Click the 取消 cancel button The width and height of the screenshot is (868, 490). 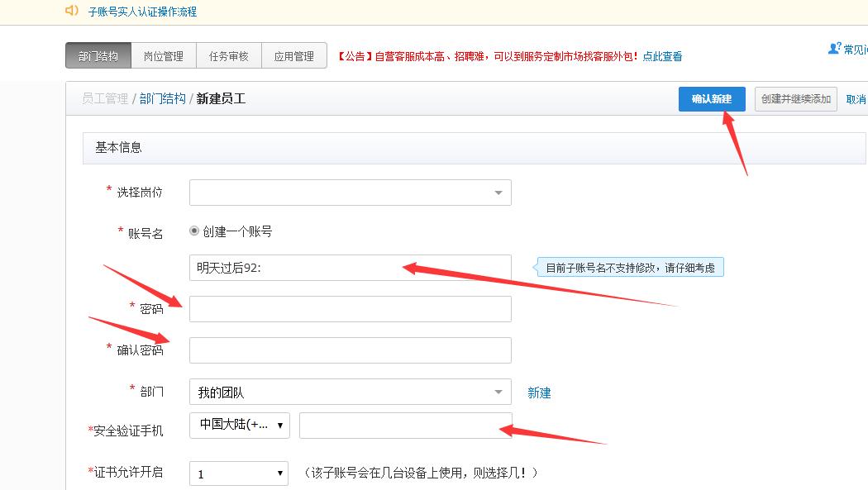click(x=857, y=98)
